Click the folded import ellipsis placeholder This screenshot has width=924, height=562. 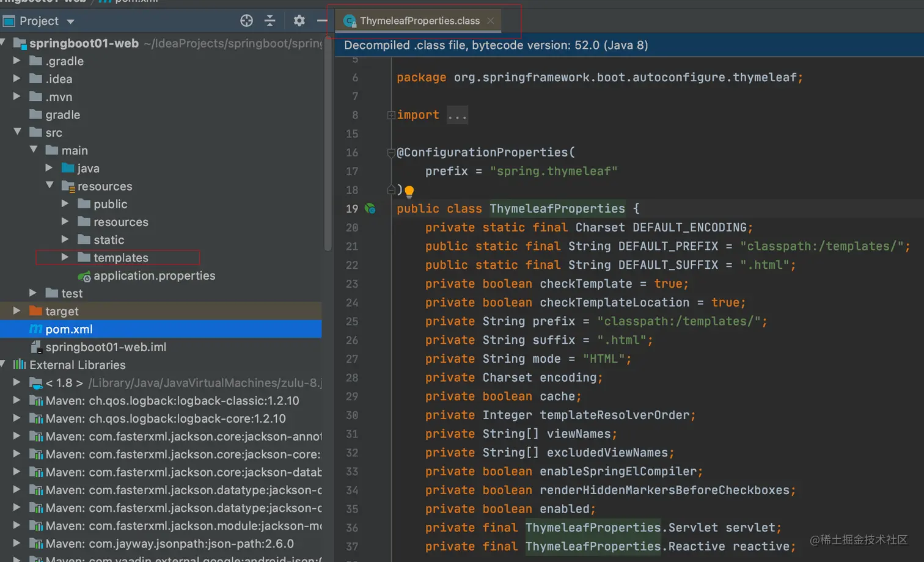[x=457, y=115]
